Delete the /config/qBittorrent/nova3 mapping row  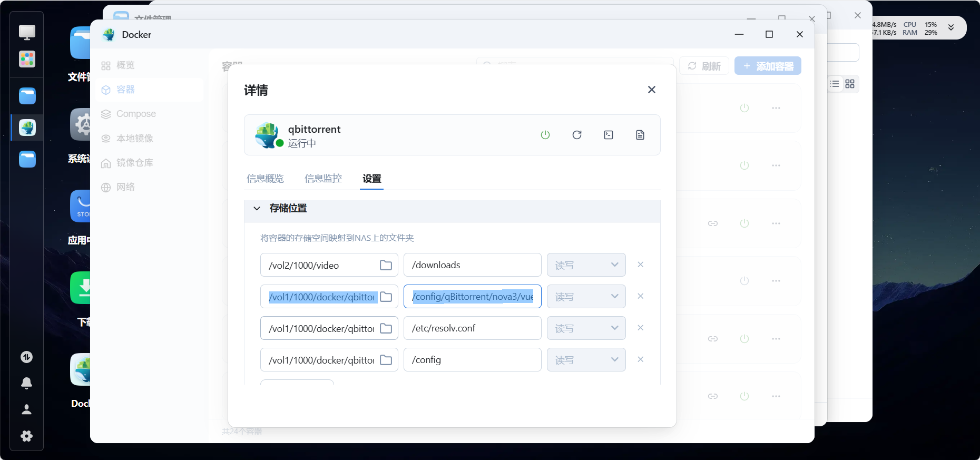tap(641, 296)
